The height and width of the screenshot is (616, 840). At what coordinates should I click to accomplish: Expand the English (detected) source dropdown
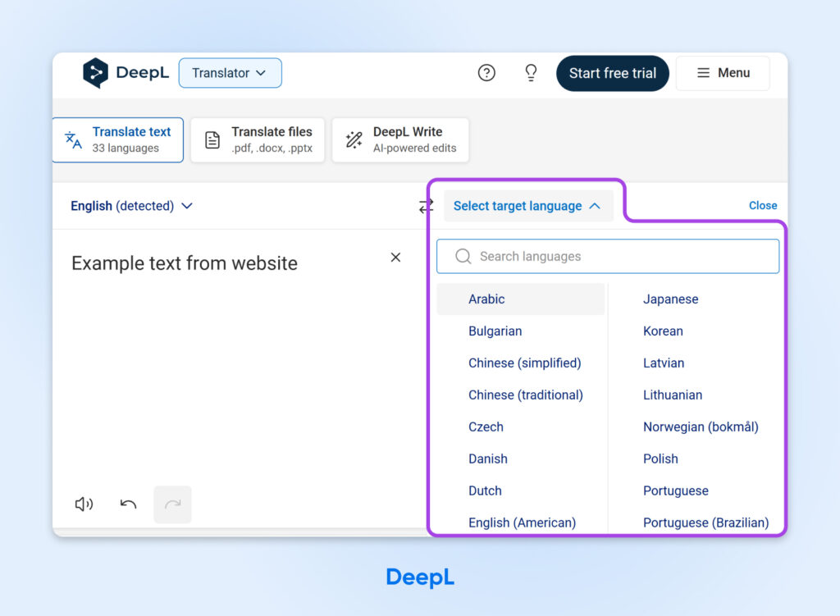click(x=131, y=206)
